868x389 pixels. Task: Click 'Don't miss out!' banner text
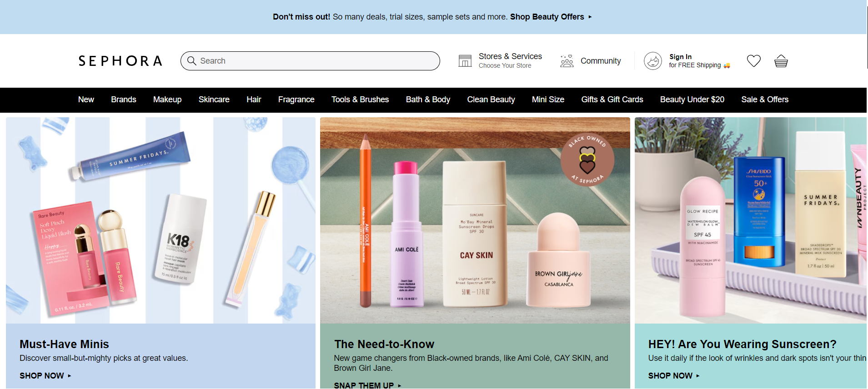[301, 17]
